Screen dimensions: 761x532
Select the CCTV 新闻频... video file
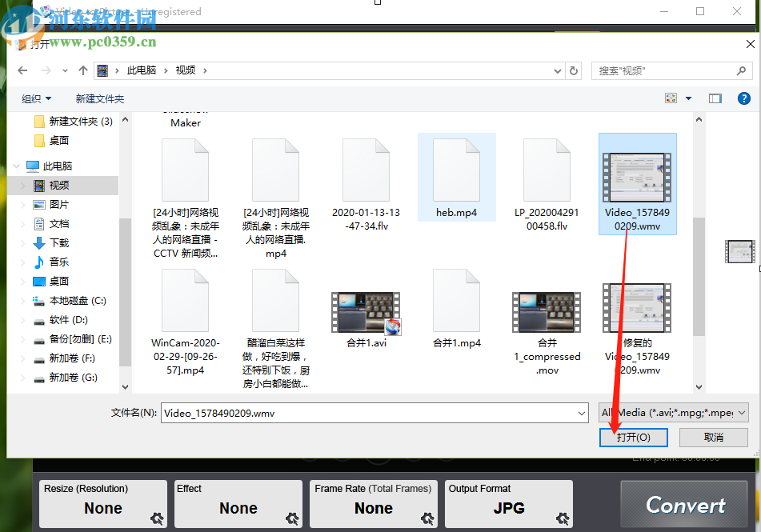186,198
